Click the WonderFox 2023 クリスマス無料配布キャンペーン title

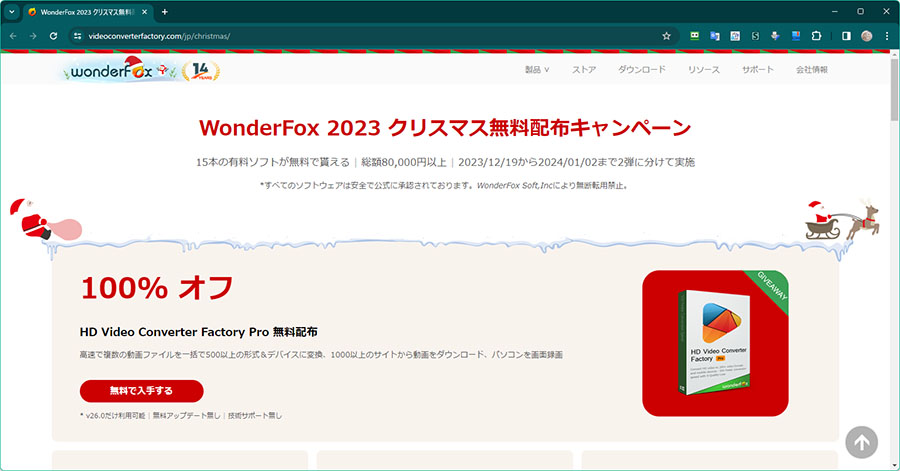(x=445, y=127)
